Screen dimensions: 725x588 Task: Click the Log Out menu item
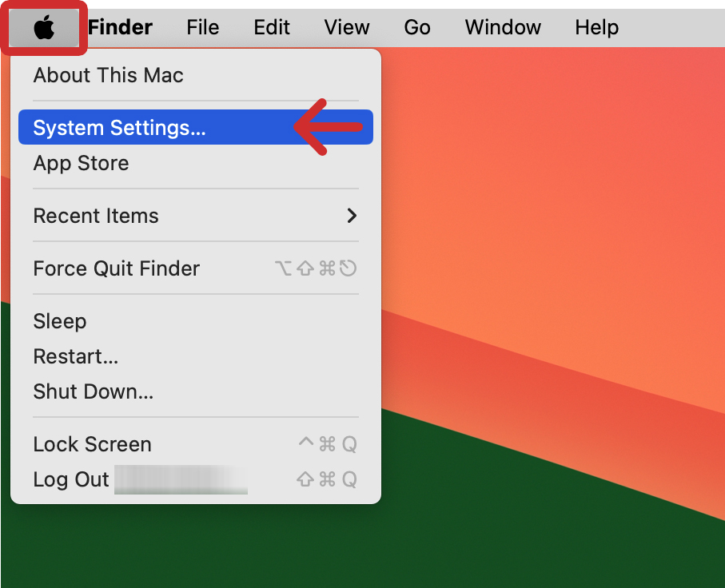pos(71,479)
